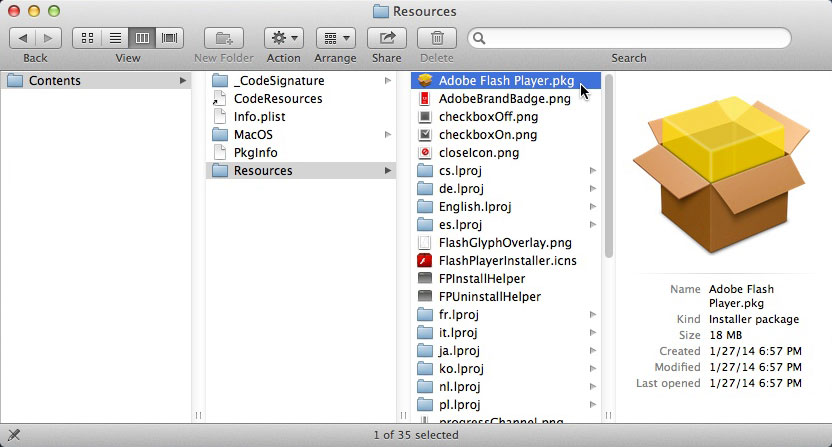
Task: Select the de.lproj folder icon
Action: pyautogui.click(x=424, y=188)
